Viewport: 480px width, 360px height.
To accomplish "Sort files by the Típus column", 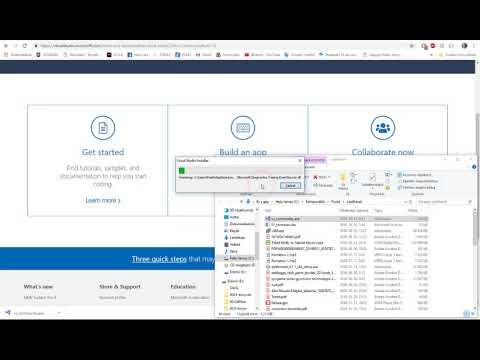I will pyautogui.click(x=379, y=211).
